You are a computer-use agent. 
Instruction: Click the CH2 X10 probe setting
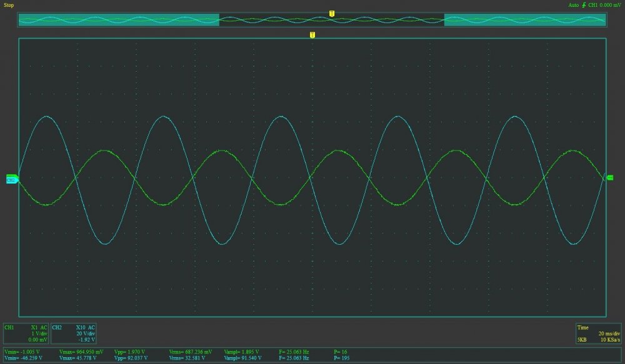click(81, 327)
